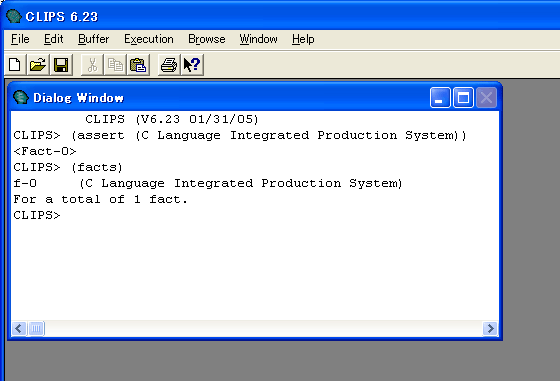Click the Save floppy disk icon
The width and height of the screenshot is (560, 381).
(x=61, y=65)
